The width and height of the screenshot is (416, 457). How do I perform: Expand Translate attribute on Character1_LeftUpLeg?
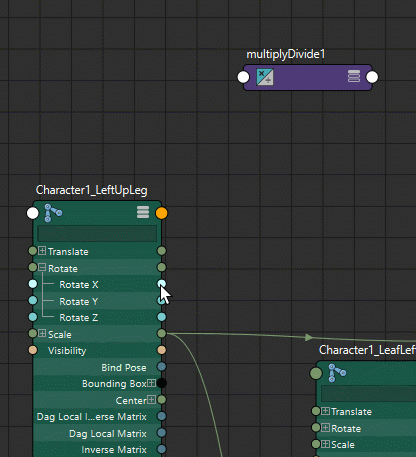(42, 251)
